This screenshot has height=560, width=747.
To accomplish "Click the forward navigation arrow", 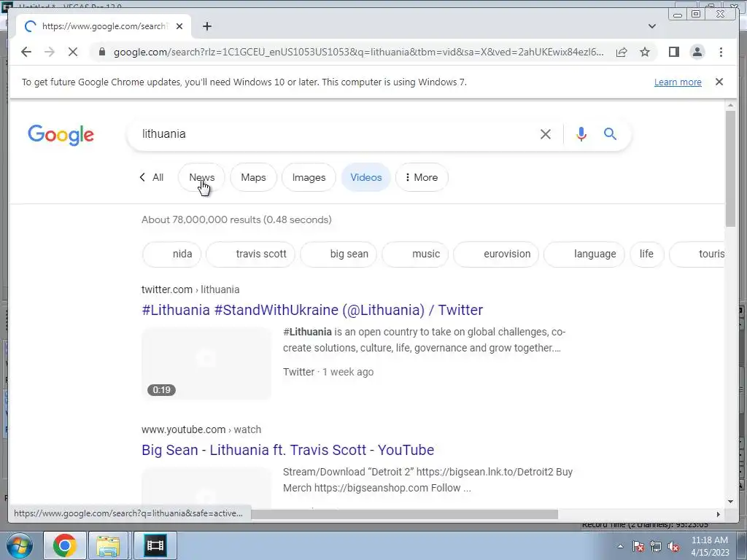I will coord(50,52).
